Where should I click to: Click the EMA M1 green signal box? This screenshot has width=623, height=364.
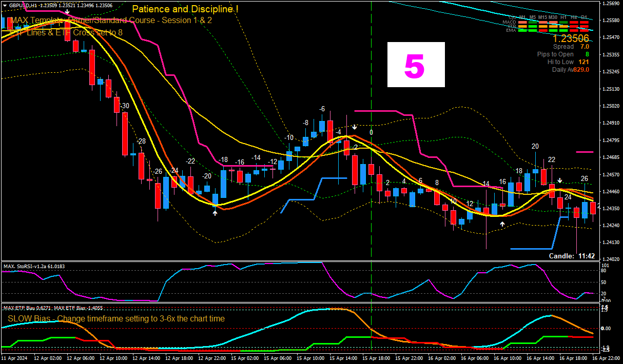coord(522,30)
